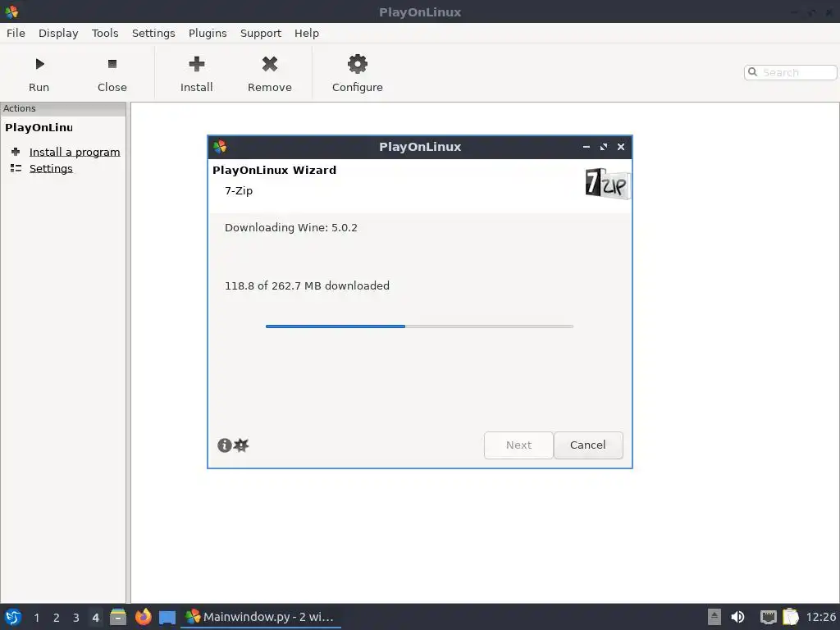Open the Settings menu in menu bar

point(153,33)
